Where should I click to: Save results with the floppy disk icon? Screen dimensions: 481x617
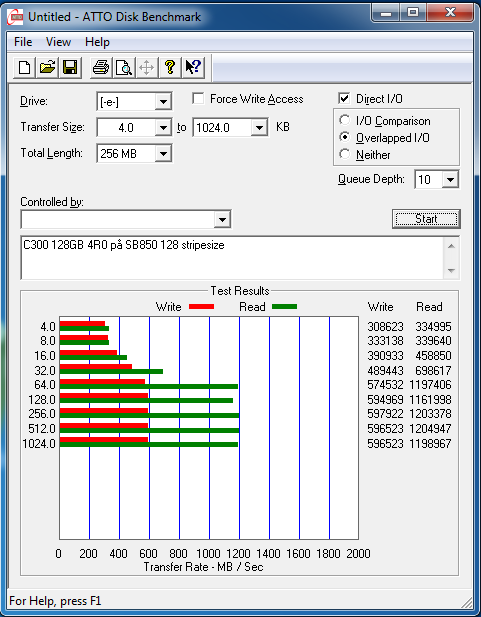[70, 68]
